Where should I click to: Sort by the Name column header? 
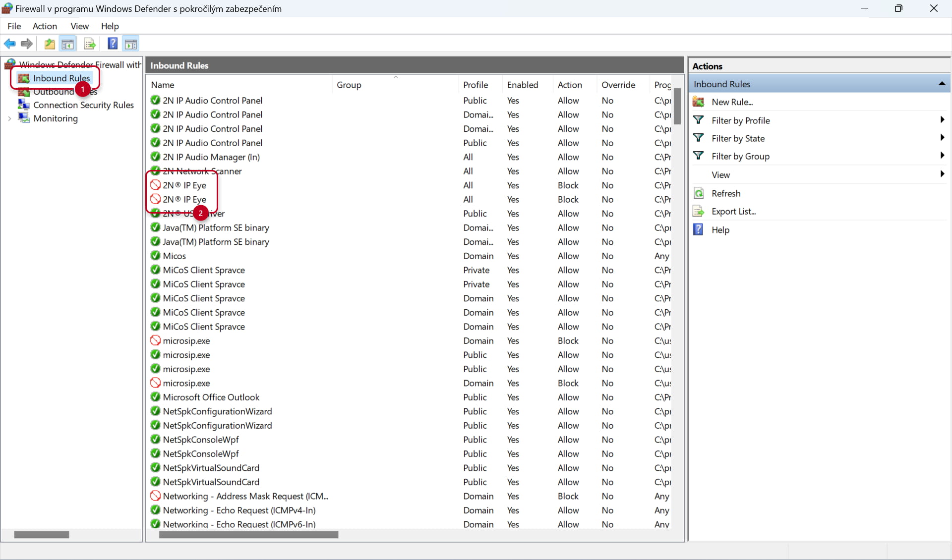click(x=239, y=85)
